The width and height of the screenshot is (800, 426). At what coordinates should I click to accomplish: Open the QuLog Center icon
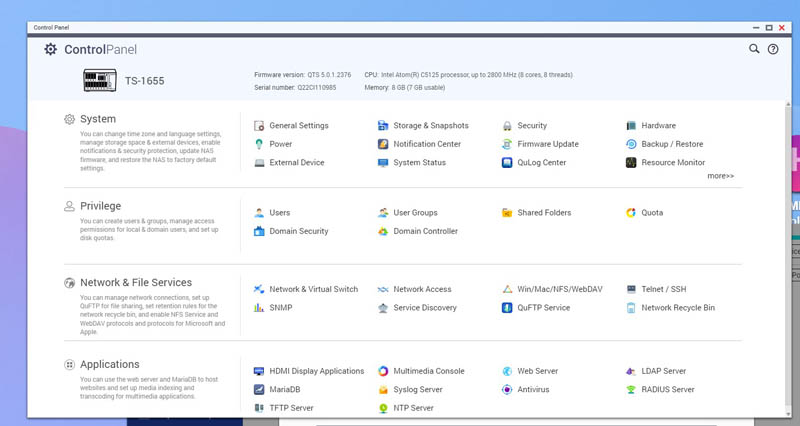pyautogui.click(x=508, y=163)
